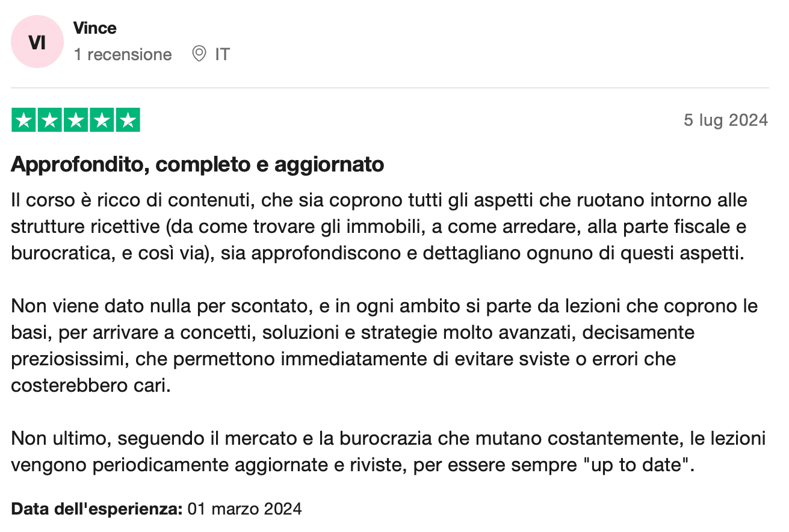Click the paragraph starting 'Il corso è ricco'

tap(379, 226)
